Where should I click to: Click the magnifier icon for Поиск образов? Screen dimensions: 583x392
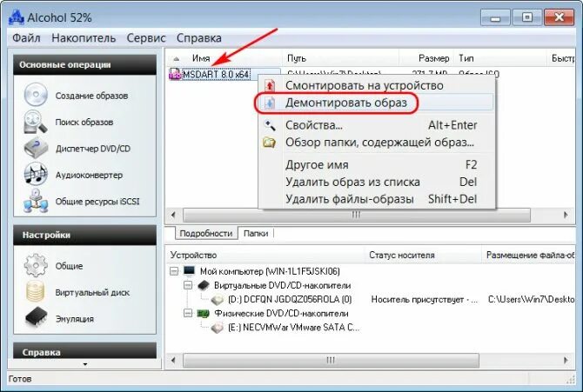(36, 122)
